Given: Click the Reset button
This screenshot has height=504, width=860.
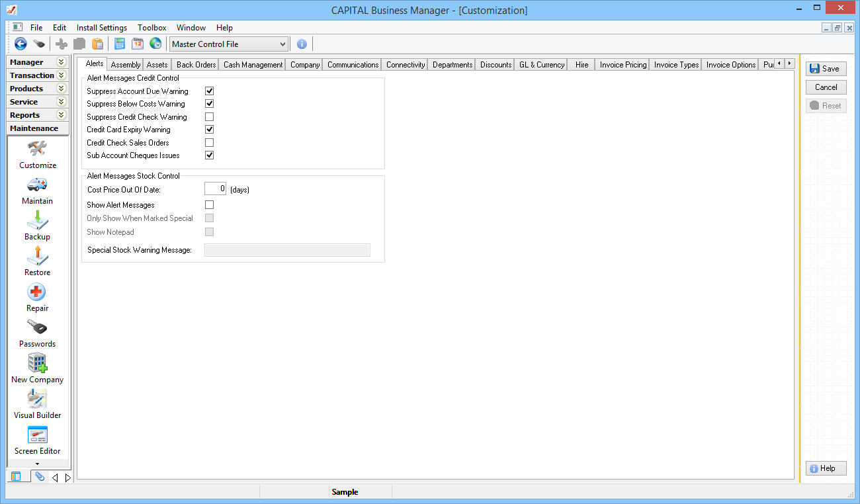Looking at the screenshot, I should tap(826, 106).
